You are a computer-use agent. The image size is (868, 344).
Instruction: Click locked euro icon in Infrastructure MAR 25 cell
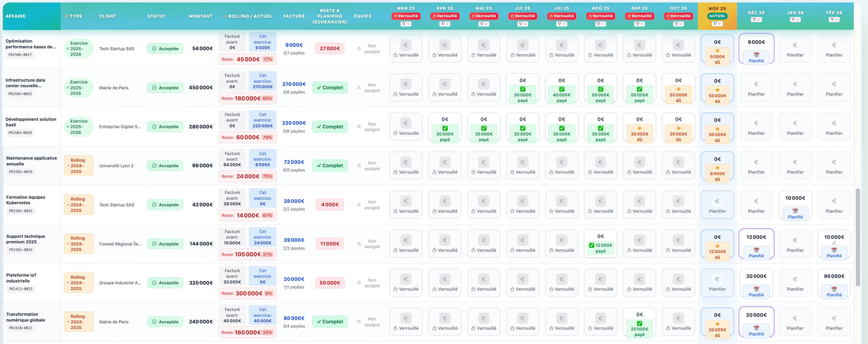[x=406, y=84]
